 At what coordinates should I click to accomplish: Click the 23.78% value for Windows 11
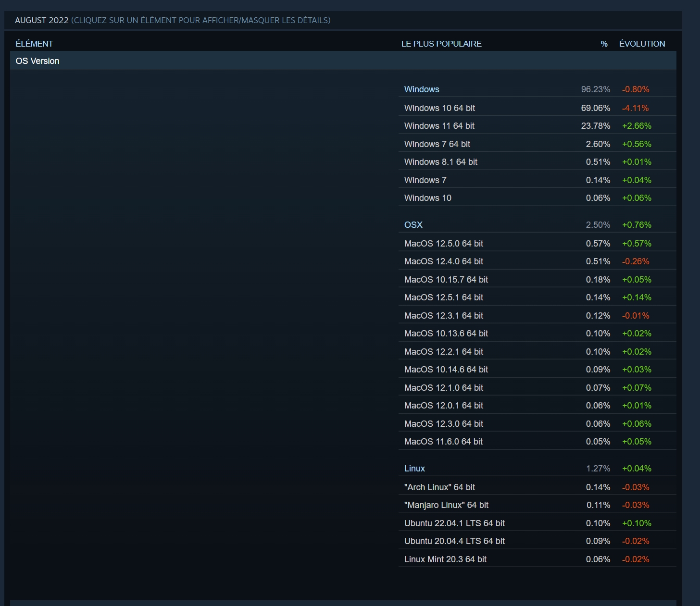click(596, 126)
